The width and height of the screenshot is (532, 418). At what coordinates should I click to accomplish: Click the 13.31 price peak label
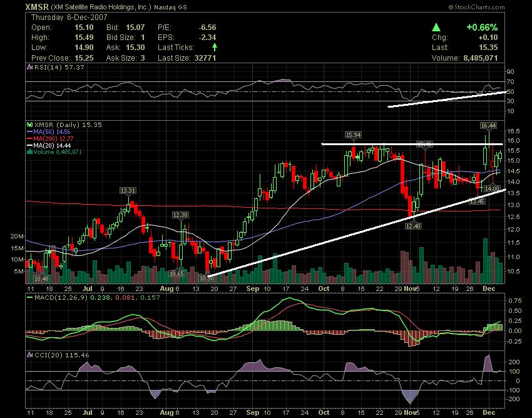pyautogui.click(x=128, y=191)
